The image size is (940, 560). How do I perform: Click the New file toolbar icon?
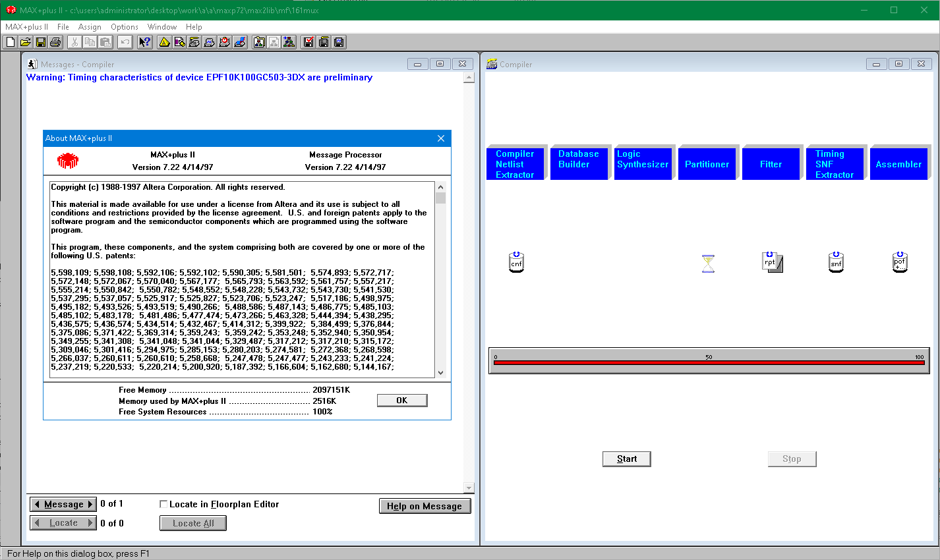11,42
